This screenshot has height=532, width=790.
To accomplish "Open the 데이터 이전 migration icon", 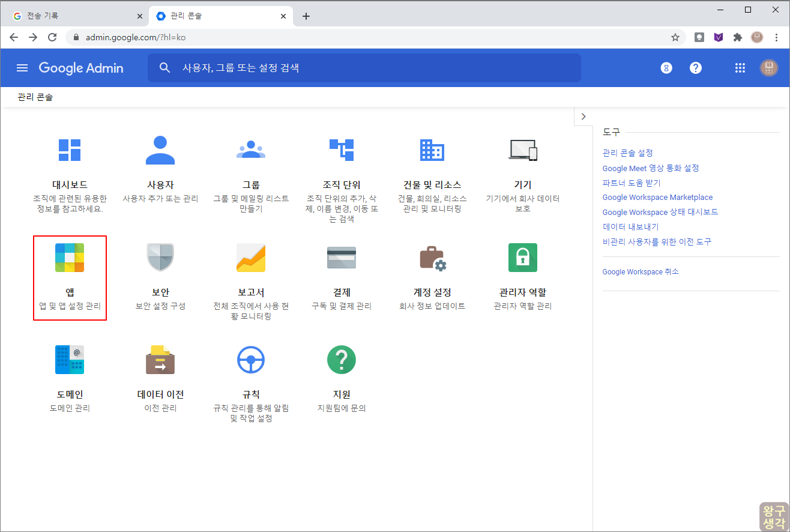I will pyautogui.click(x=160, y=360).
